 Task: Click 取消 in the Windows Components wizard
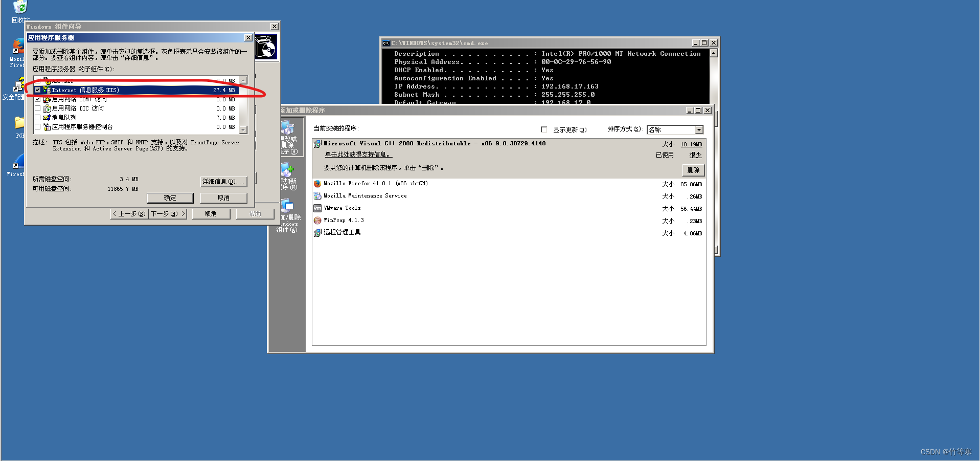pyautogui.click(x=211, y=214)
